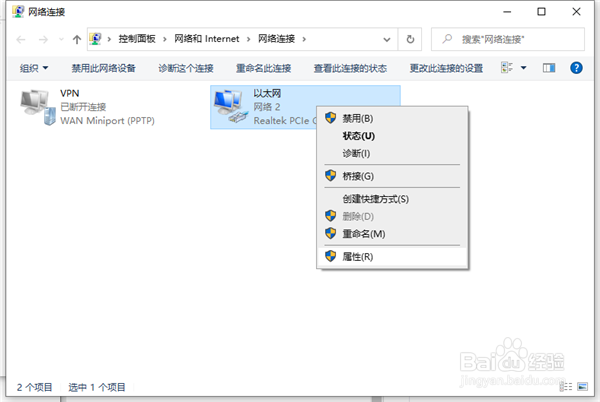The width and height of the screenshot is (600, 402).
Task: Click the 以太网 connection name
Action: pos(267,93)
